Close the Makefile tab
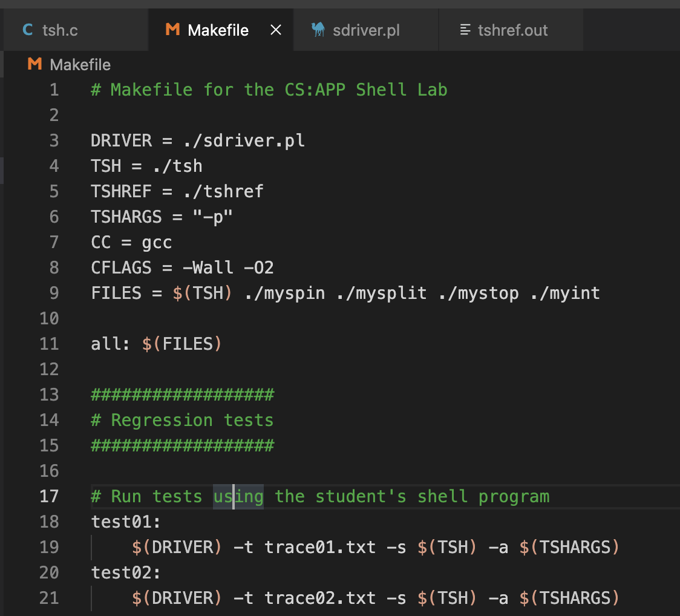 pos(276,29)
